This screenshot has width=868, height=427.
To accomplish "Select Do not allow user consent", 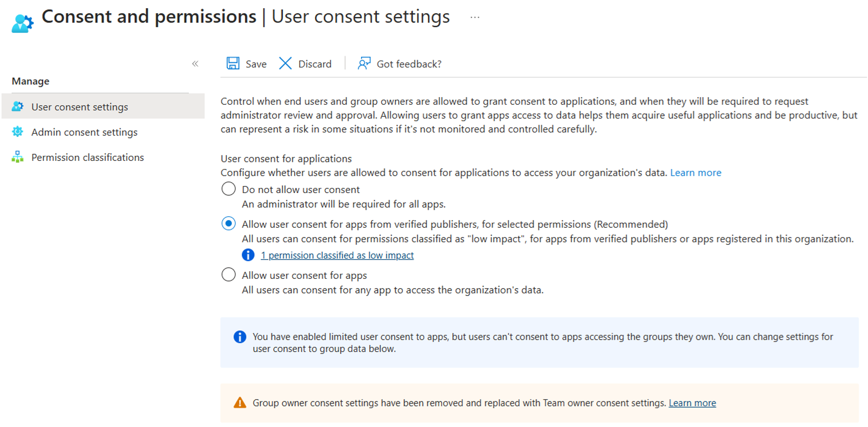I will click(228, 188).
